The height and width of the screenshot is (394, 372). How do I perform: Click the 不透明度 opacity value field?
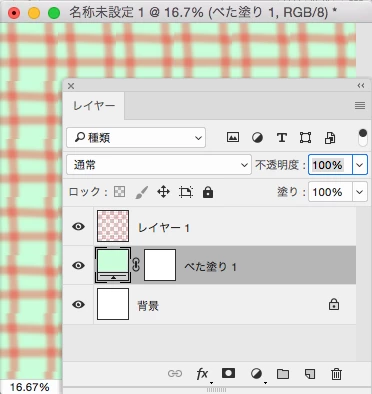[330, 165]
